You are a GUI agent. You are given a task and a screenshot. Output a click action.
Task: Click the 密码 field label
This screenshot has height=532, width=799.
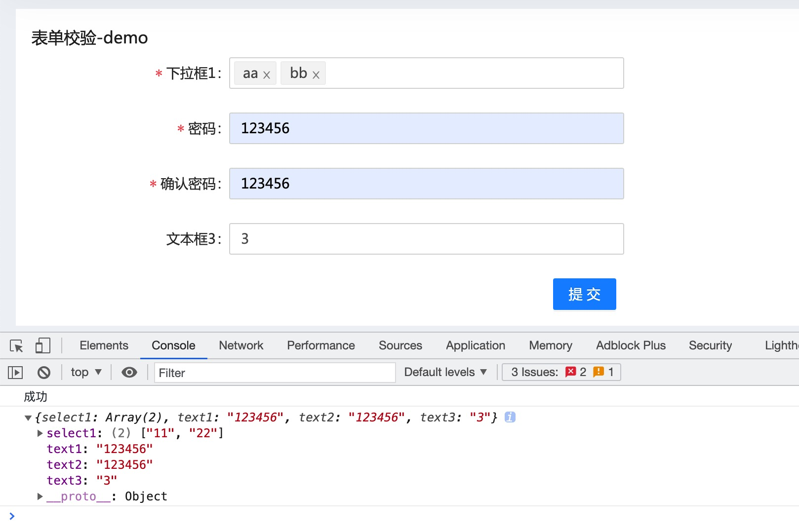[x=205, y=129]
